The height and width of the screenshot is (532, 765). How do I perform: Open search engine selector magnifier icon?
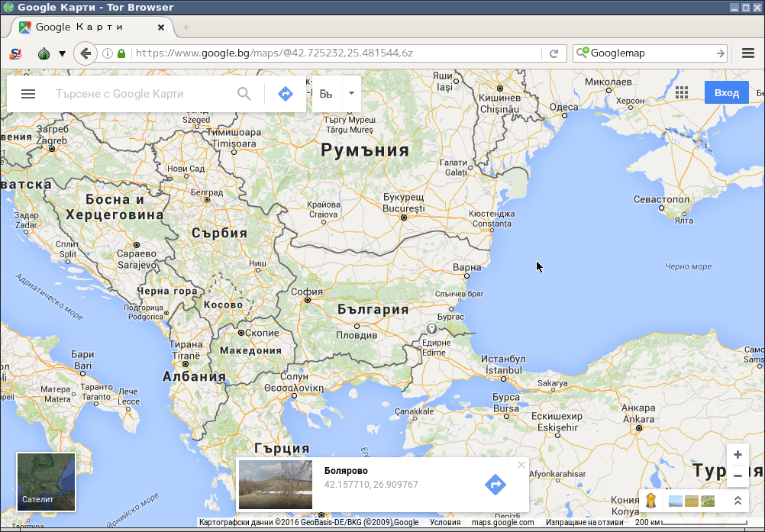(582, 53)
